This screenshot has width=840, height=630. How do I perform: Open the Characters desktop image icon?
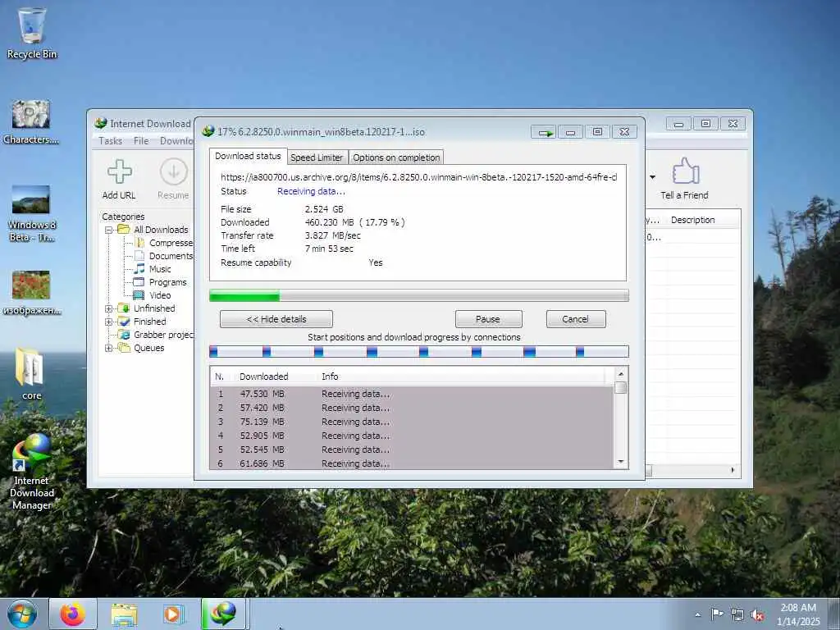click(31, 121)
